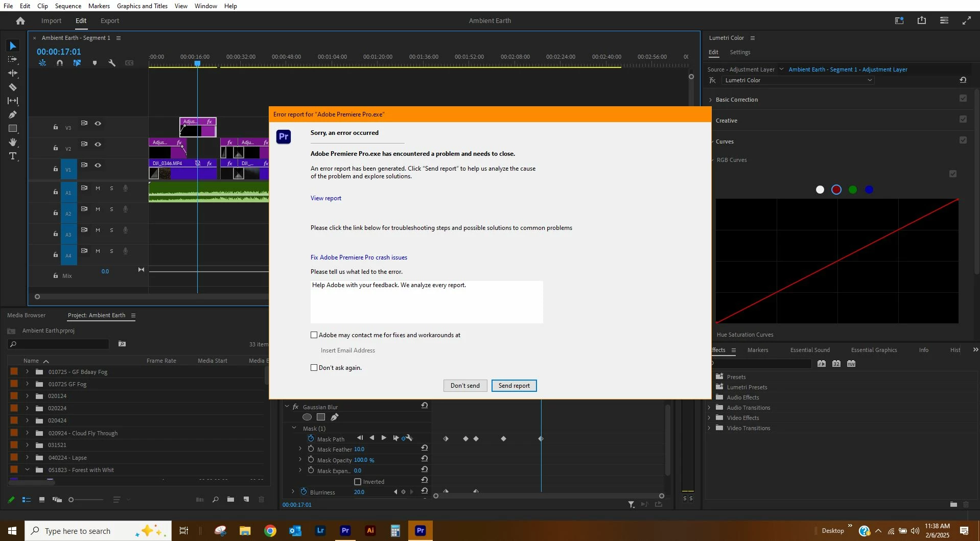Toggle Inverted mask checkbox

[x=358, y=482]
